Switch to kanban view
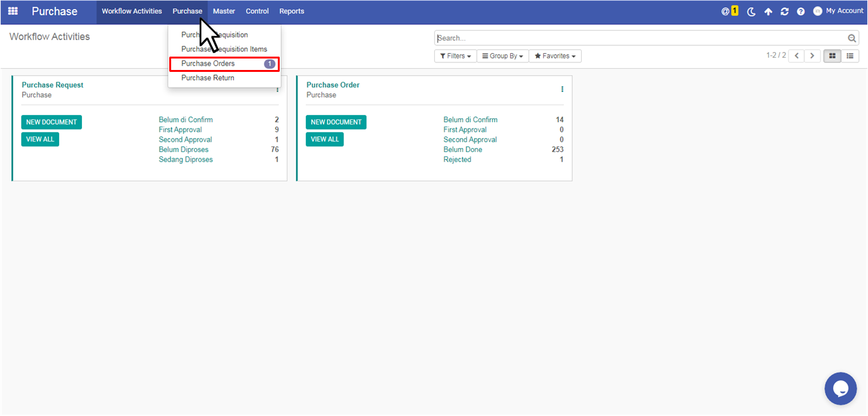868x416 pixels. click(832, 56)
